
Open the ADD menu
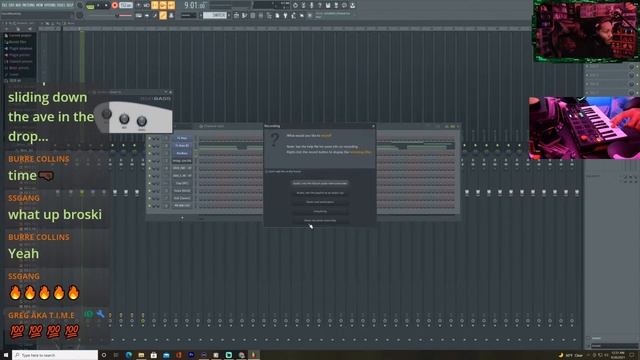[19, 5]
